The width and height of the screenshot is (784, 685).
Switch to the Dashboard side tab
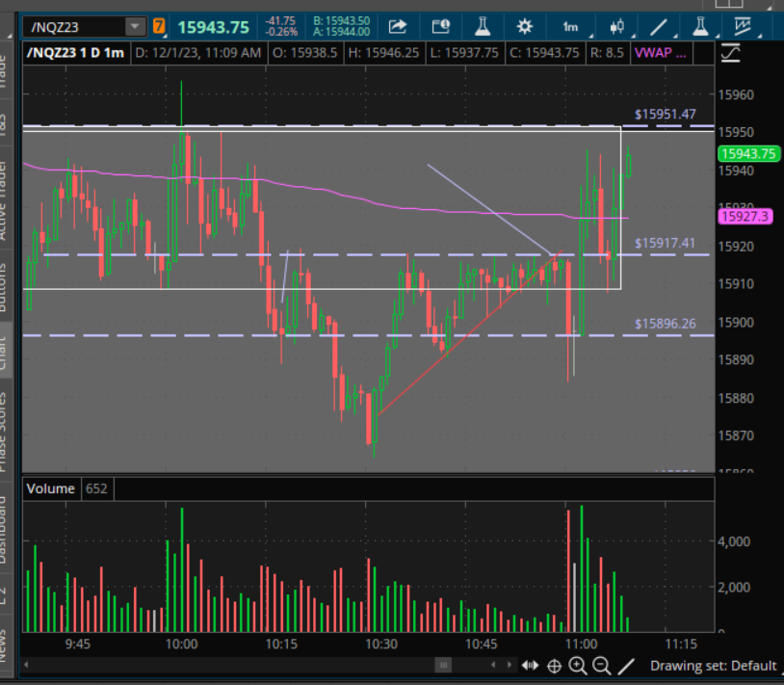[x=6, y=530]
